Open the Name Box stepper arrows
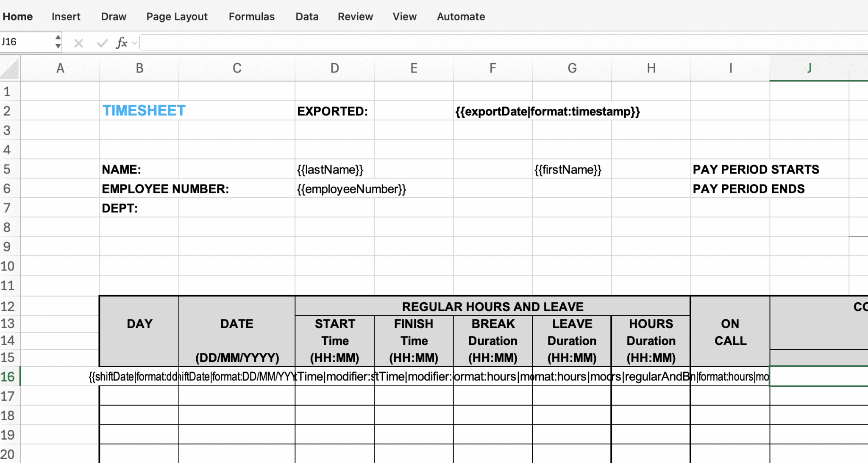Image resolution: width=868 pixels, height=463 pixels. (58, 42)
